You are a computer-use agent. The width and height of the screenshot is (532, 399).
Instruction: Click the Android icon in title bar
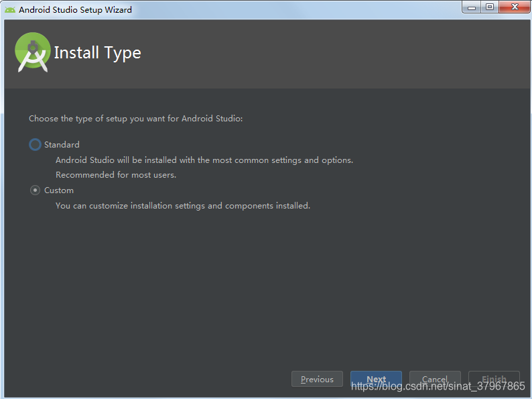[x=10, y=9]
